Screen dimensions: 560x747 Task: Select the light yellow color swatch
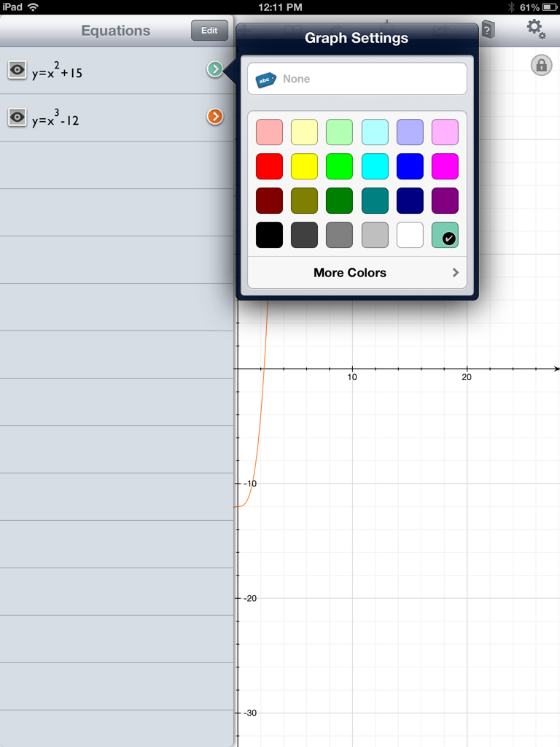tap(304, 132)
